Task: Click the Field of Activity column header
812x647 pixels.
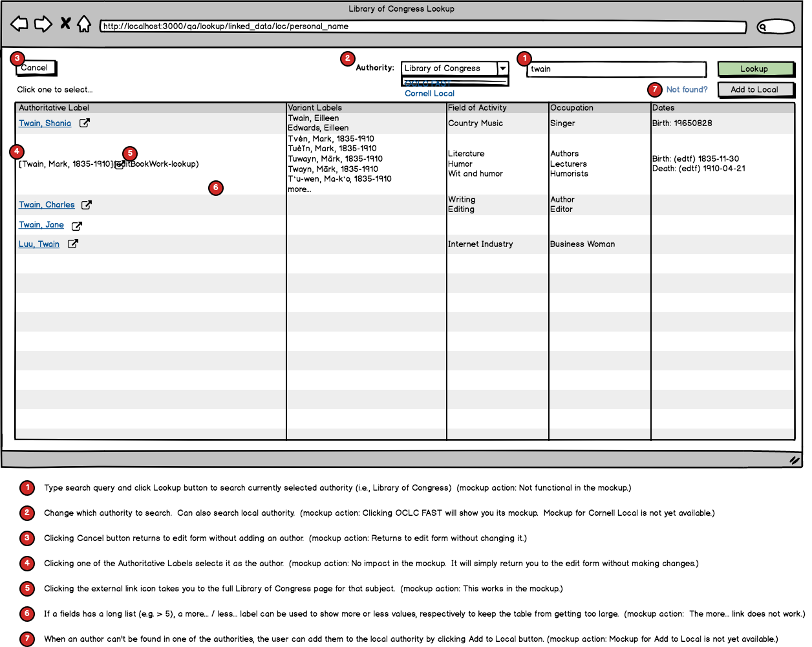Action: (x=477, y=108)
